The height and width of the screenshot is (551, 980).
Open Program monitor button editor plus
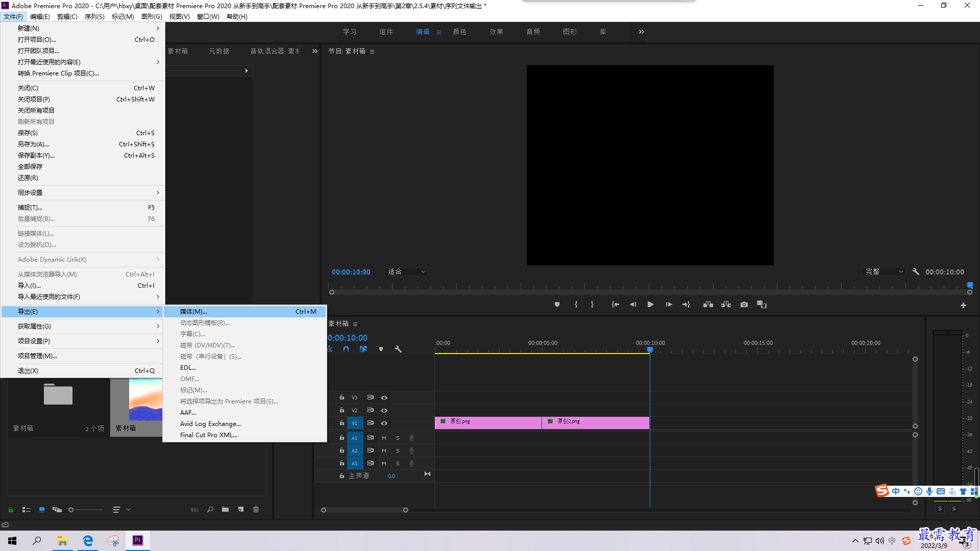pyautogui.click(x=963, y=305)
